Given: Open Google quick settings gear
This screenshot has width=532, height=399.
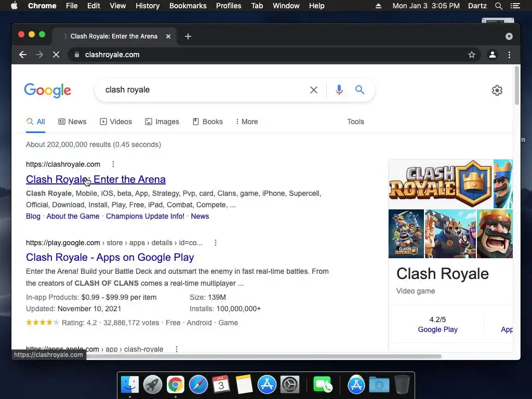Looking at the screenshot, I should [497, 90].
